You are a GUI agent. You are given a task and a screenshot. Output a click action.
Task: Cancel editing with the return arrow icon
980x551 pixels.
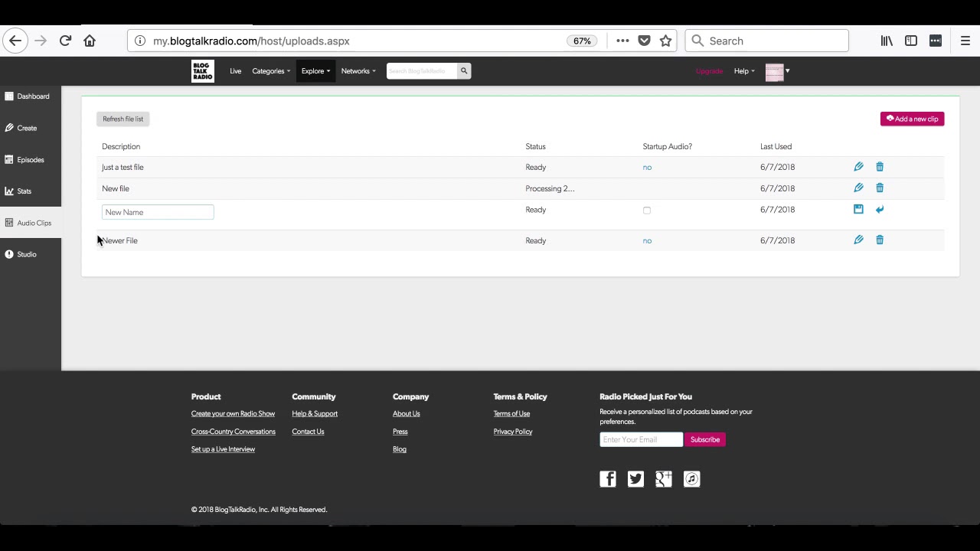pyautogui.click(x=880, y=210)
